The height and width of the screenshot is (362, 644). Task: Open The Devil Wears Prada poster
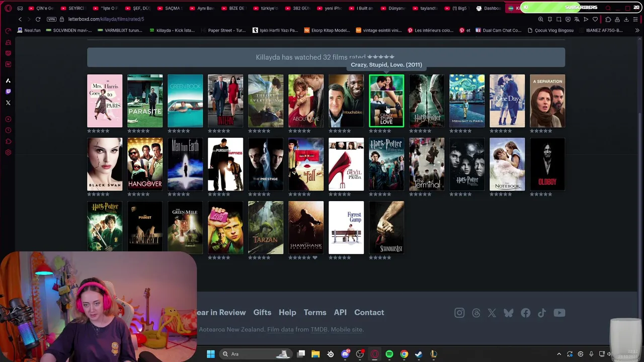tap(346, 164)
